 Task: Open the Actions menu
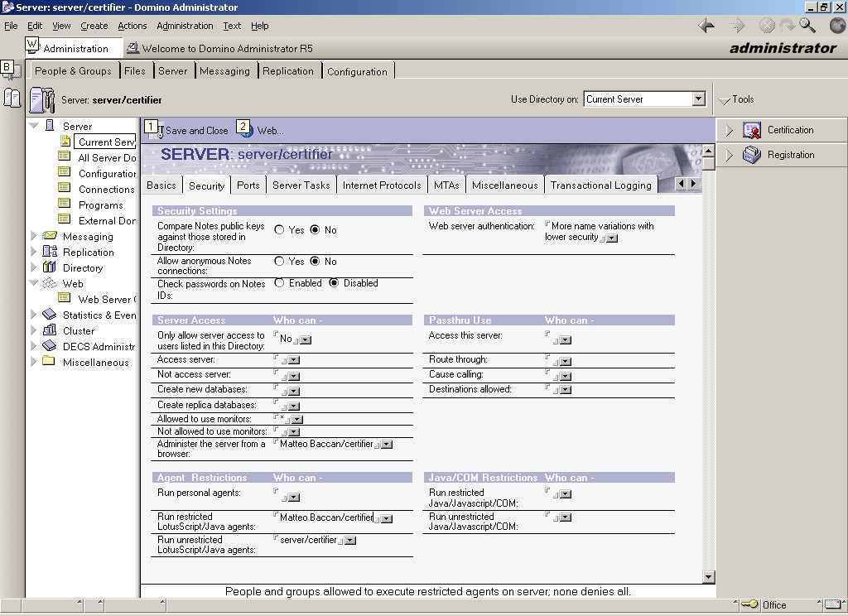pyautogui.click(x=132, y=26)
